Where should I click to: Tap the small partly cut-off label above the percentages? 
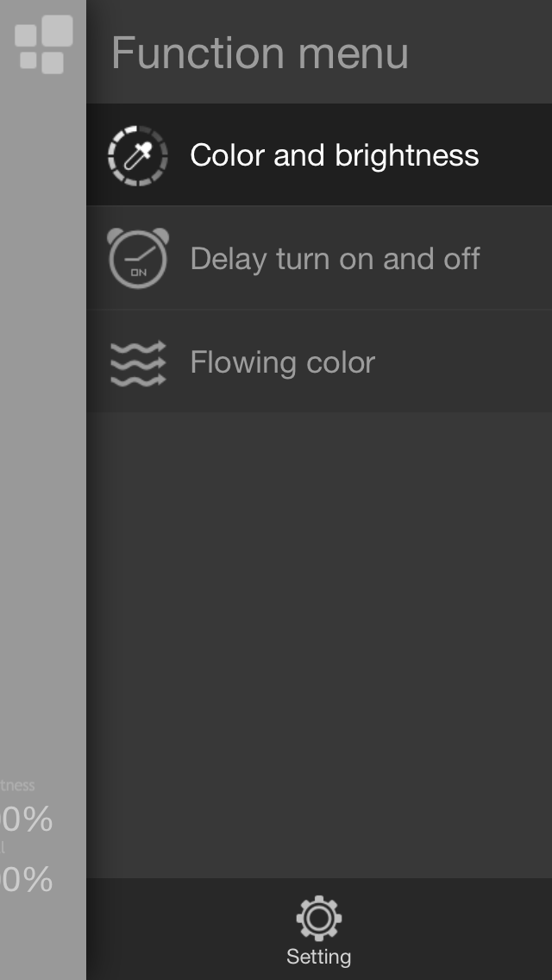[x=17, y=786]
